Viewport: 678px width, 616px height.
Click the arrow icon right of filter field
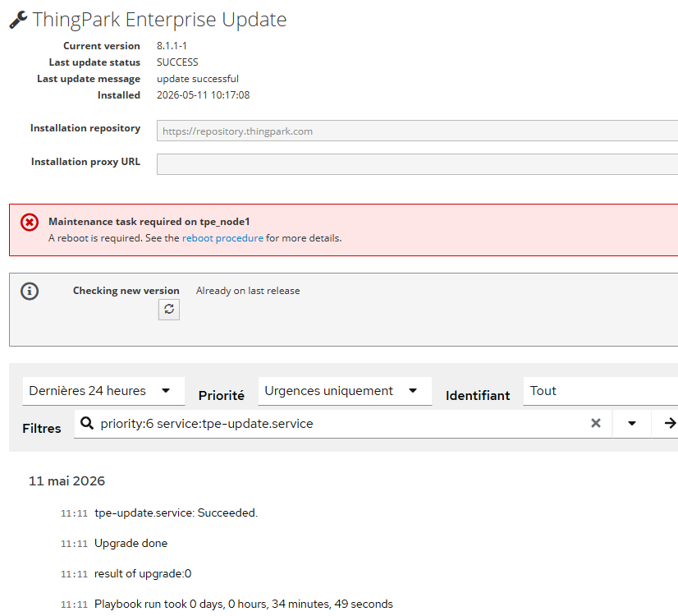670,423
